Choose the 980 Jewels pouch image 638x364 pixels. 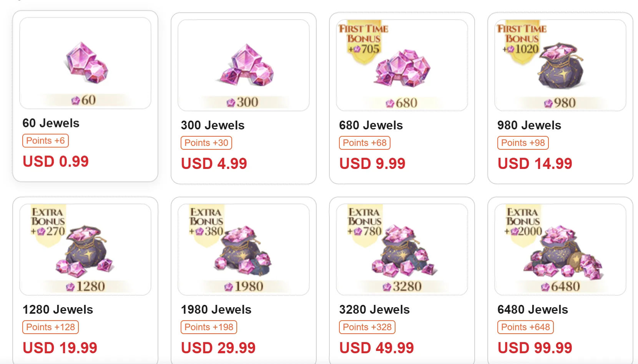pos(561,66)
